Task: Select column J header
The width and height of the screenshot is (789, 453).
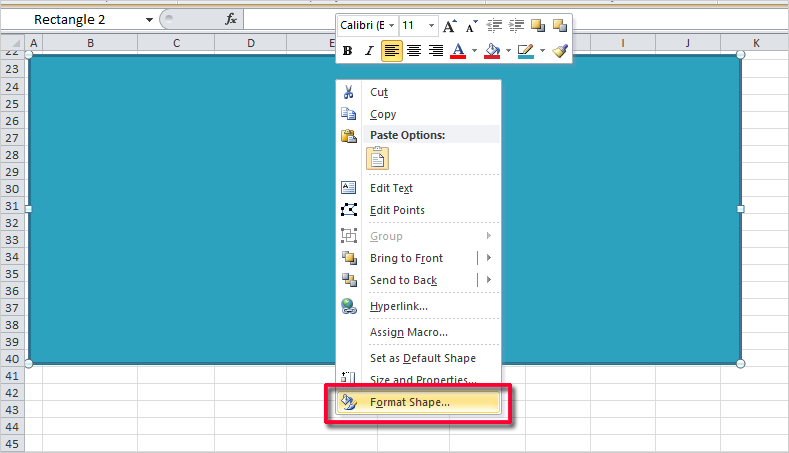Action: click(x=687, y=43)
